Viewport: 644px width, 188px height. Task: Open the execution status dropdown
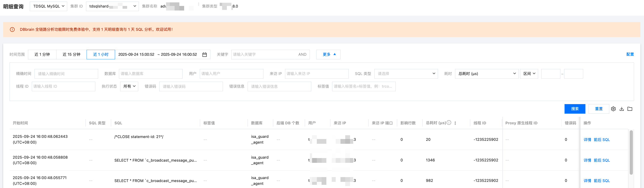click(129, 86)
